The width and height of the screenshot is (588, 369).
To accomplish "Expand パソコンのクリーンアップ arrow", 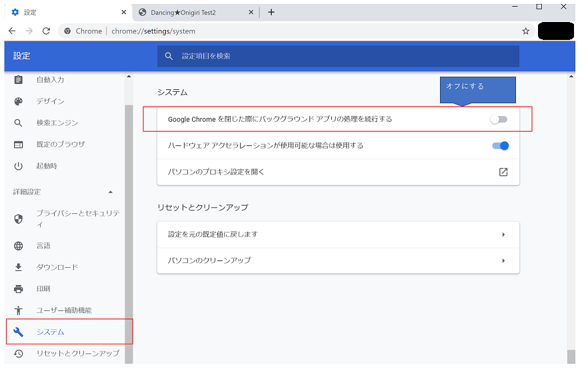I will point(503,260).
